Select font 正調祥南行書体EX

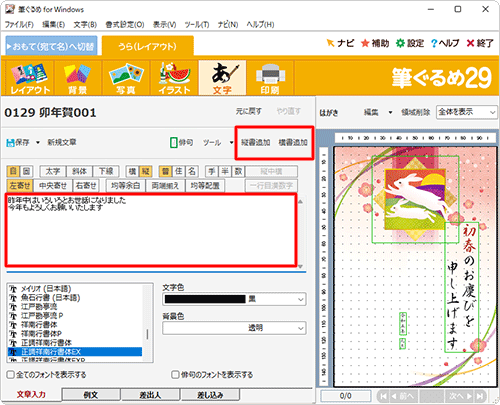(75, 352)
